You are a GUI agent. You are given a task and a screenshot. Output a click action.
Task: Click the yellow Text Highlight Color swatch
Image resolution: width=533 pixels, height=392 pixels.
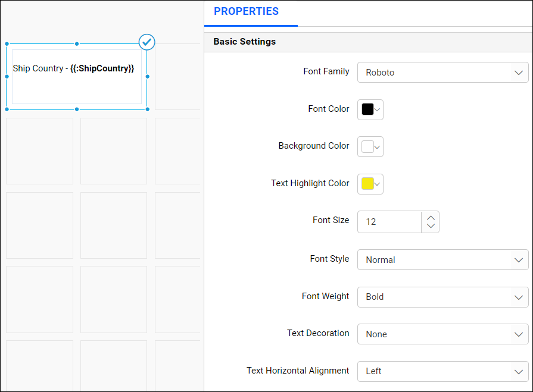[367, 184]
